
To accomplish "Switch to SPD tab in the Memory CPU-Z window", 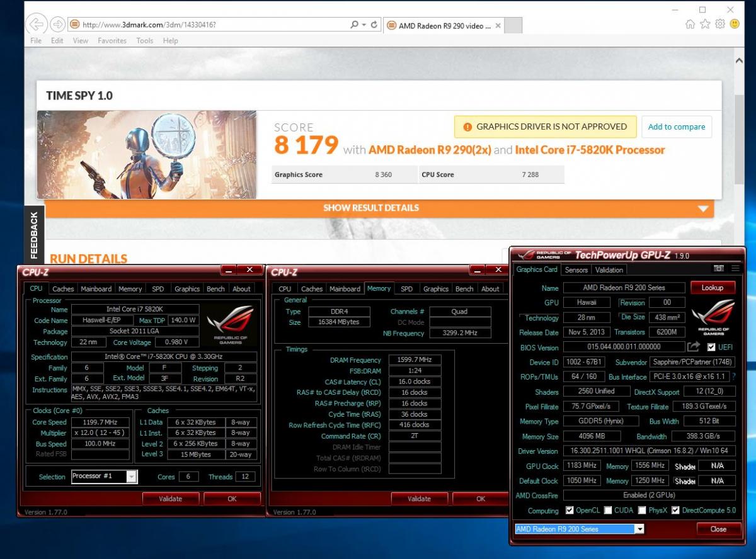I will [407, 289].
